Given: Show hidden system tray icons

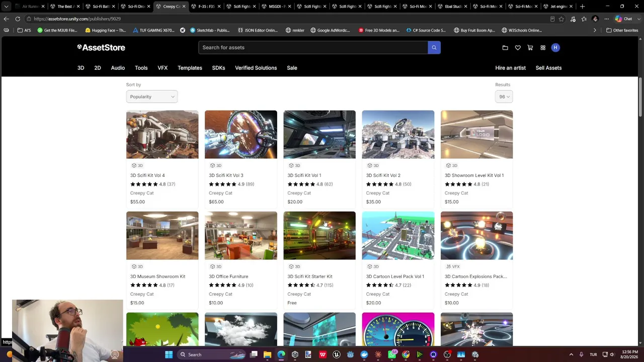Looking at the screenshot, I should point(571,354).
